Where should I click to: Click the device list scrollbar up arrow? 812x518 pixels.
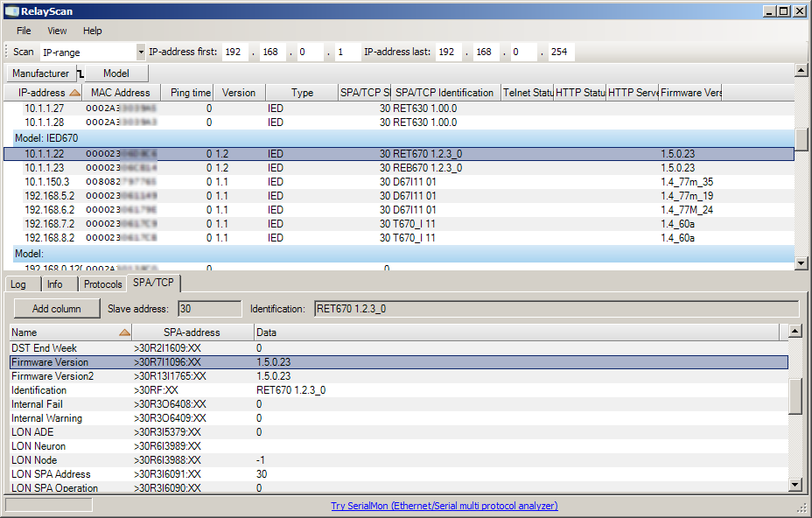(x=801, y=70)
